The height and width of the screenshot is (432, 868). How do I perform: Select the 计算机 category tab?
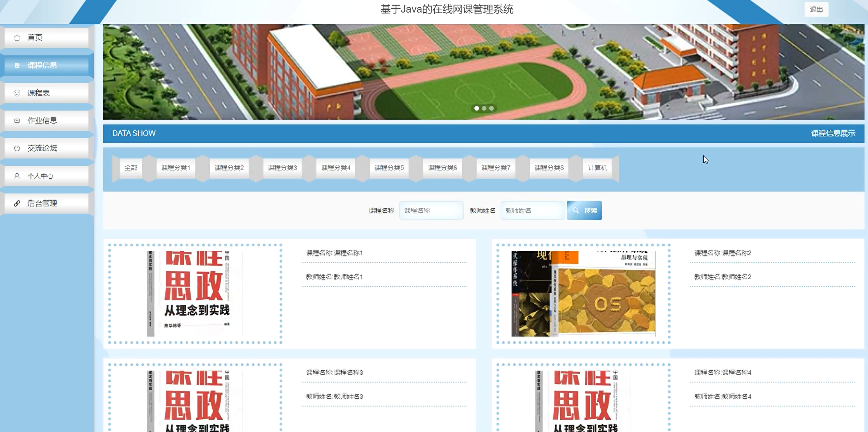(597, 168)
